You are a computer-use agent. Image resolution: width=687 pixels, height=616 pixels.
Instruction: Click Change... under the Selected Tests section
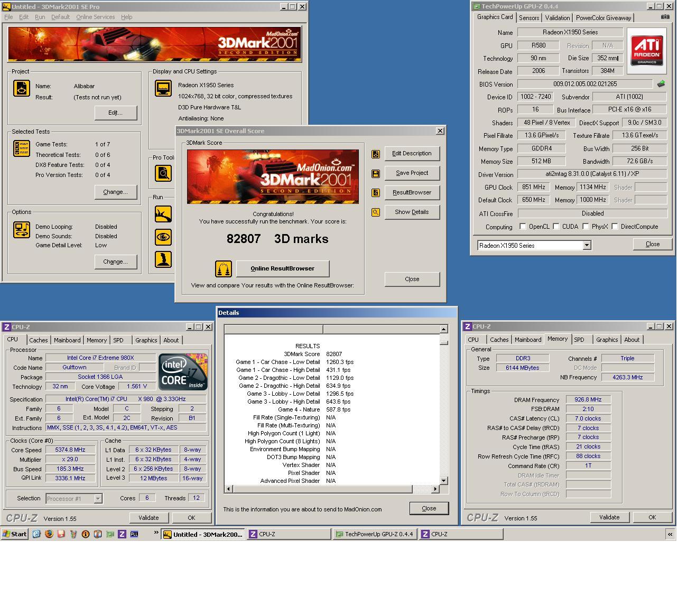click(116, 192)
